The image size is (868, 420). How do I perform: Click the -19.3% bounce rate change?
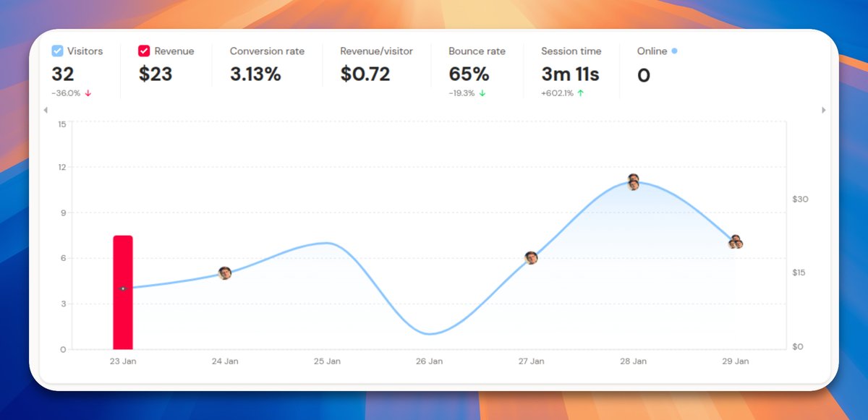461,93
